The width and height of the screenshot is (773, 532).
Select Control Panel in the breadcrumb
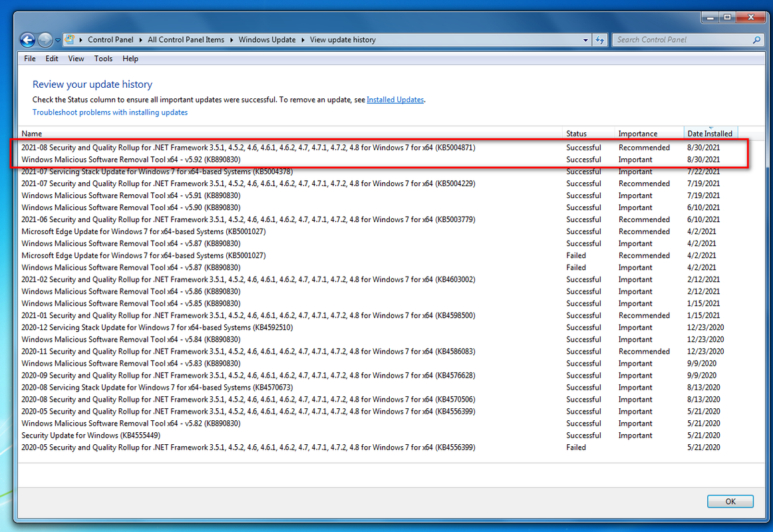coord(110,40)
